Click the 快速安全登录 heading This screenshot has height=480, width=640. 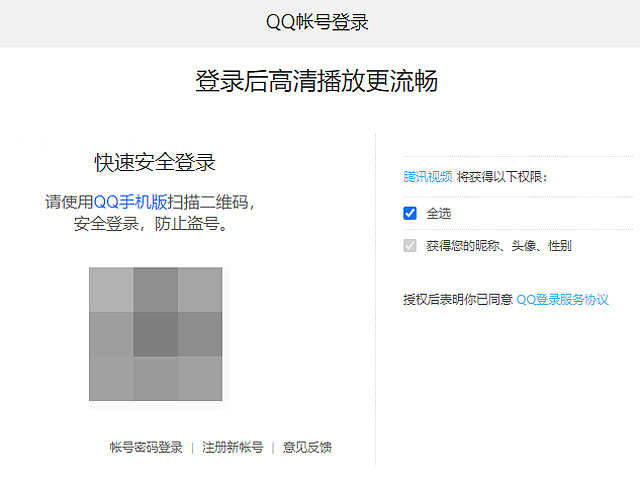(x=155, y=162)
